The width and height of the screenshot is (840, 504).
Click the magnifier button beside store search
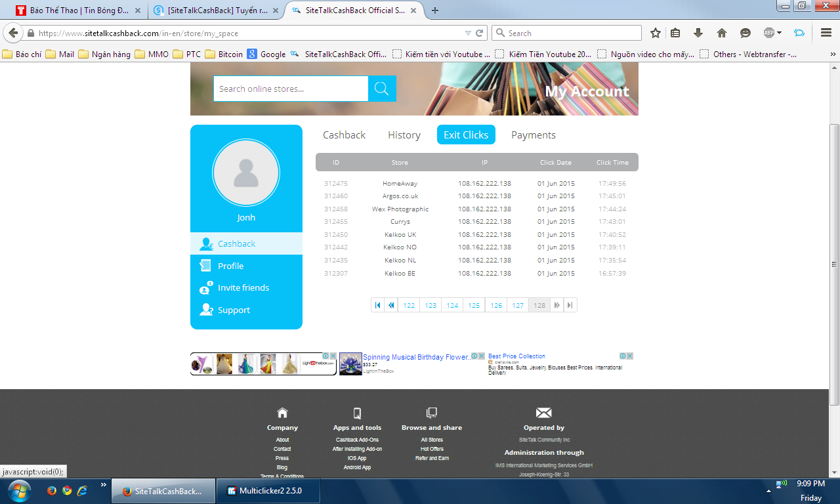point(382,89)
